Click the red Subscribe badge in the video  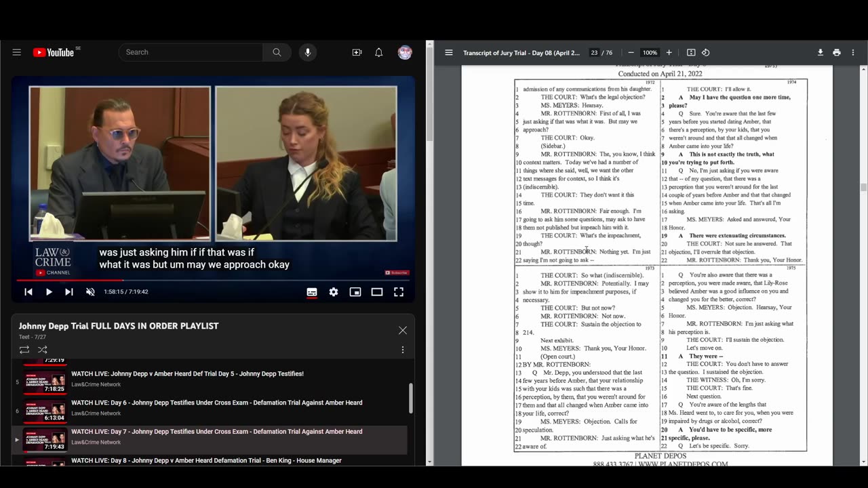click(397, 272)
